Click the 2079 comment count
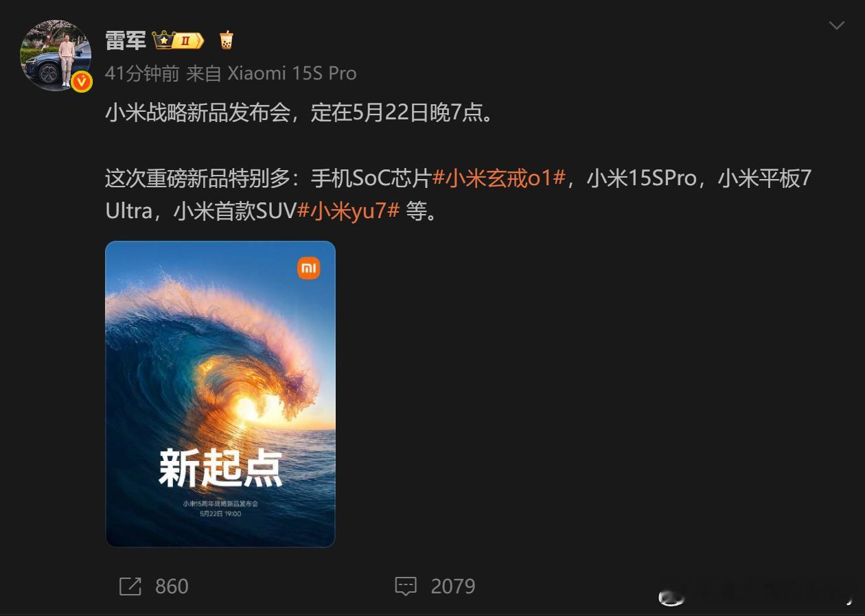The image size is (865, 616). pos(453,587)
